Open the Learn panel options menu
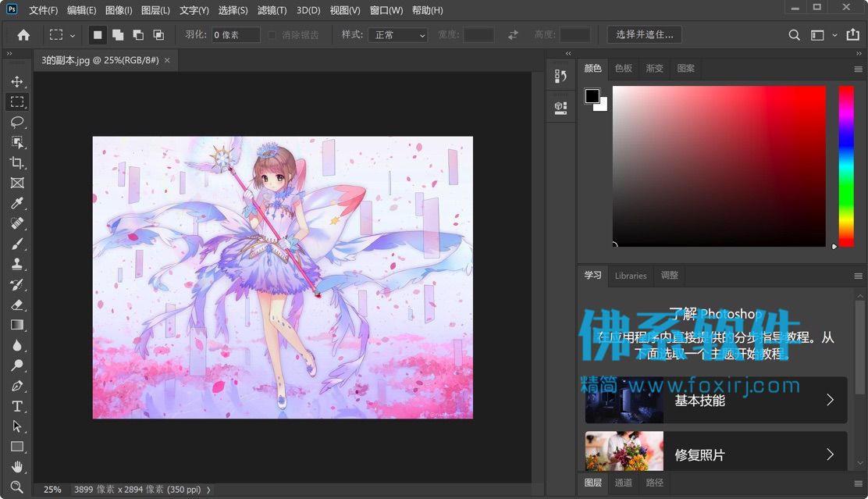 (858, 276)
